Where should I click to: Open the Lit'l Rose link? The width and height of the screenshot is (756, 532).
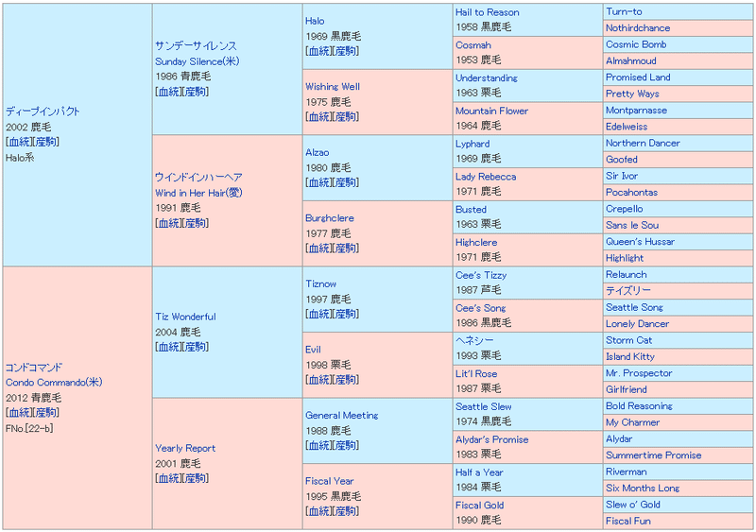point(476,374)
